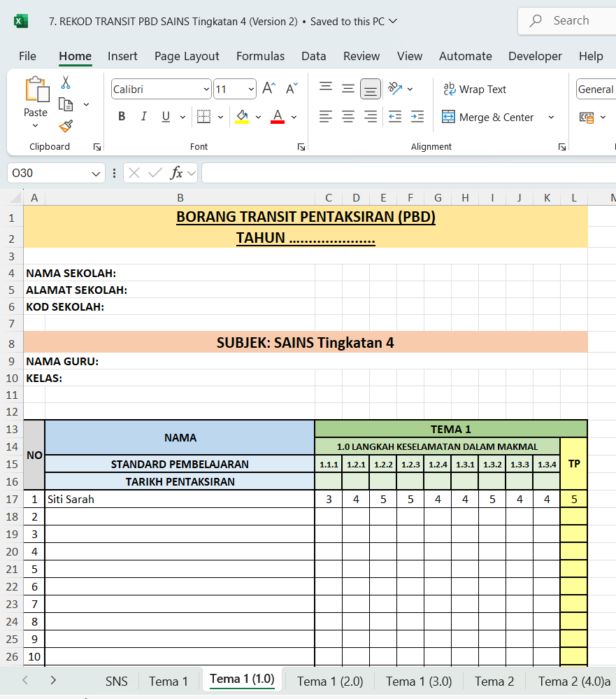Decrease font size with the smaller A icon
Screen dimensions: 616x699
(x=292, y=89)
